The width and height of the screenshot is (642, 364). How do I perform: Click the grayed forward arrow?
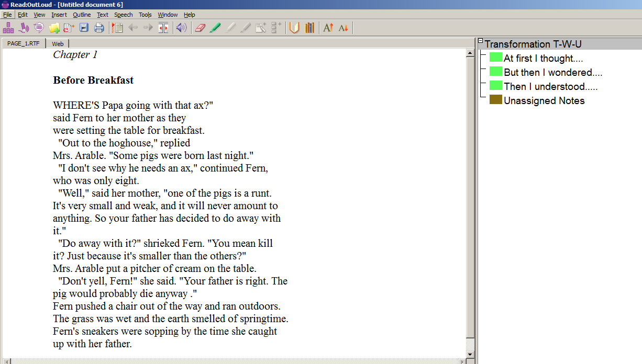pyautogui.click(x=148, y=28)
